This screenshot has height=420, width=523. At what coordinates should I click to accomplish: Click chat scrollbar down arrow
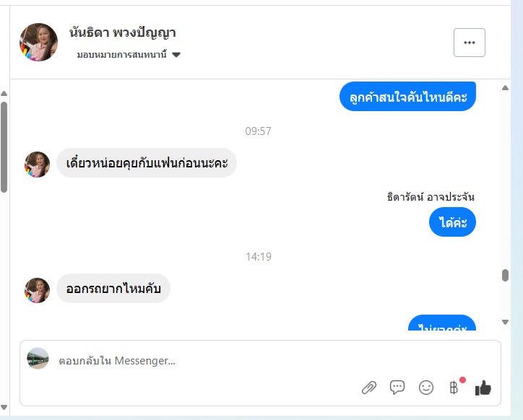click(506, 322)
